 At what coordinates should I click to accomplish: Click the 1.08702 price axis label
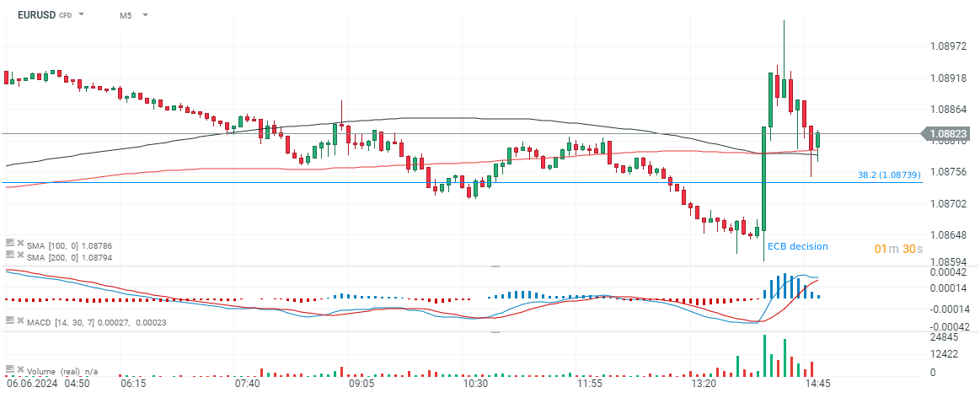pyautogui.click(x=950, y=203)
